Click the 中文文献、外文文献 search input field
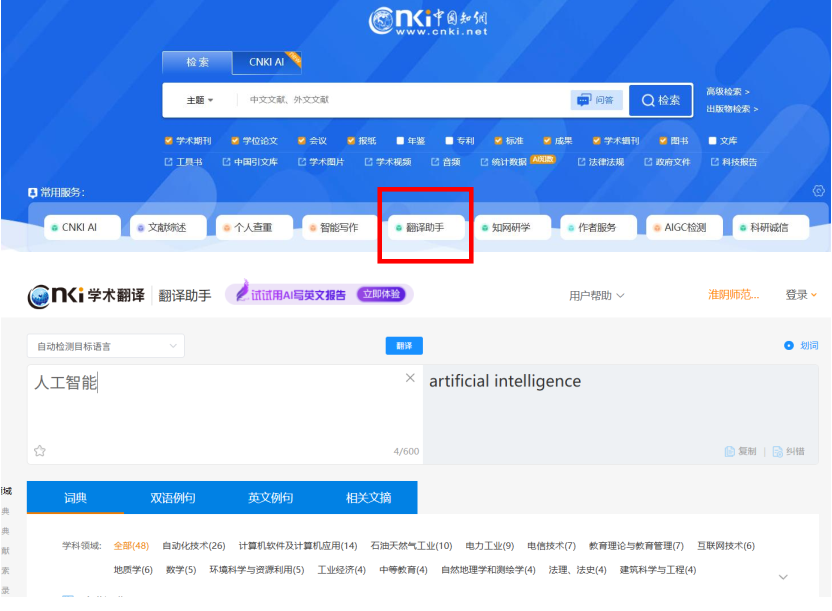Viewport: 832px width, 611px height. tap(400, 100)
